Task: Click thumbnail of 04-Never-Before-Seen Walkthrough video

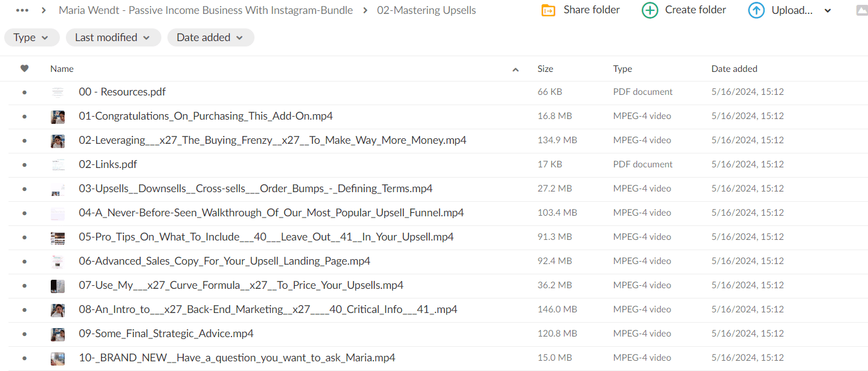Action: [57, 213]
